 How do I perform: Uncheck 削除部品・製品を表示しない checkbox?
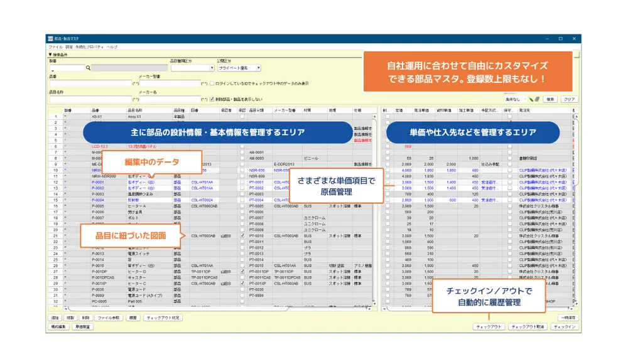212,99
